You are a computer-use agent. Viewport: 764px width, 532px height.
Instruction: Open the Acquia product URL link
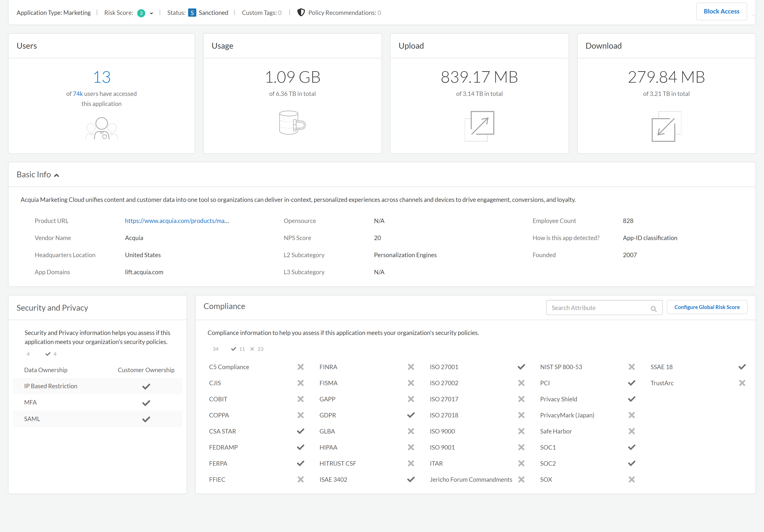177,221
